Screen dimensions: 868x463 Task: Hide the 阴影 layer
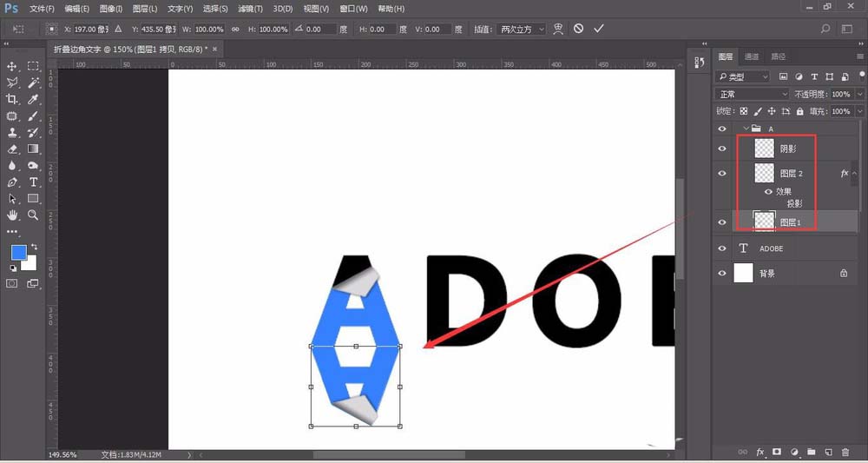pos(721,149)
